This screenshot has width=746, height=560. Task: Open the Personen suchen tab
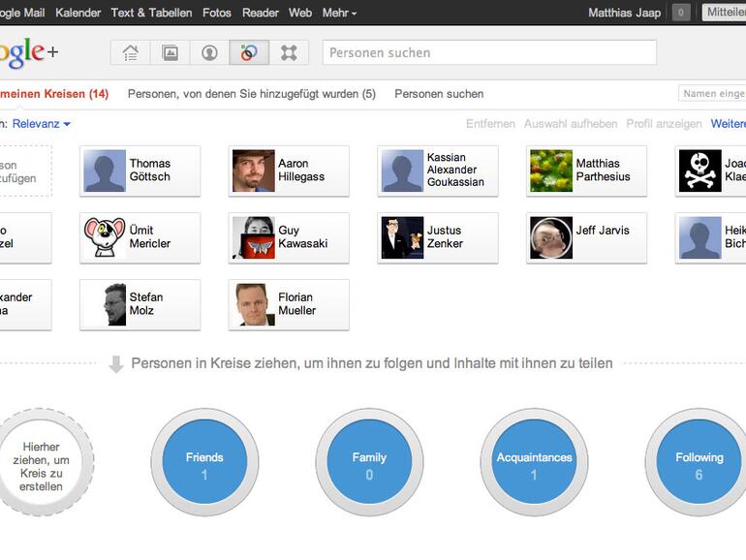point(439,94)
